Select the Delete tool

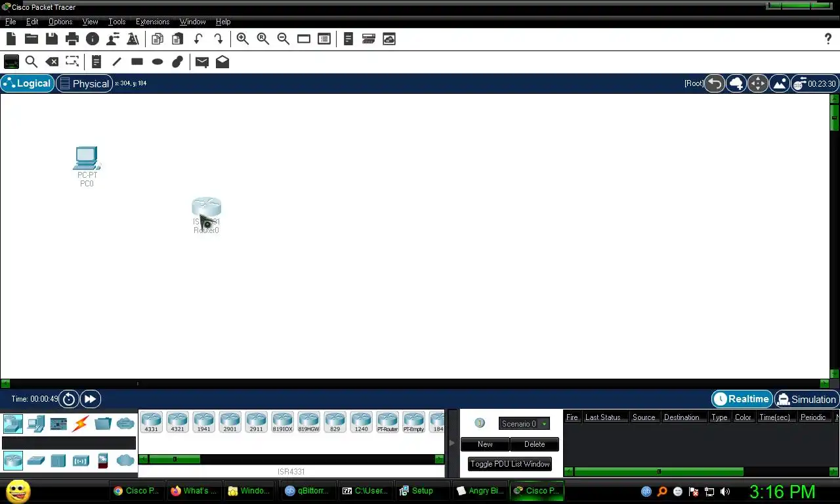52,62
